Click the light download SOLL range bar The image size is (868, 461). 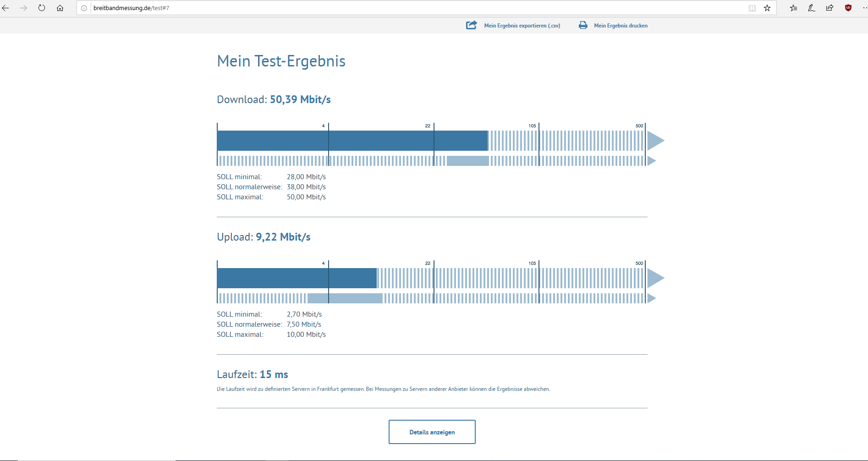point(468,161)
